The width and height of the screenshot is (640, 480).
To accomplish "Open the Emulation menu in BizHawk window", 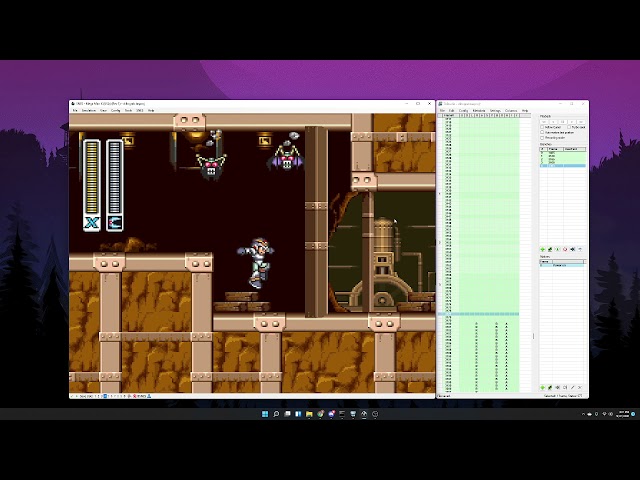I will tap(89, 111).
